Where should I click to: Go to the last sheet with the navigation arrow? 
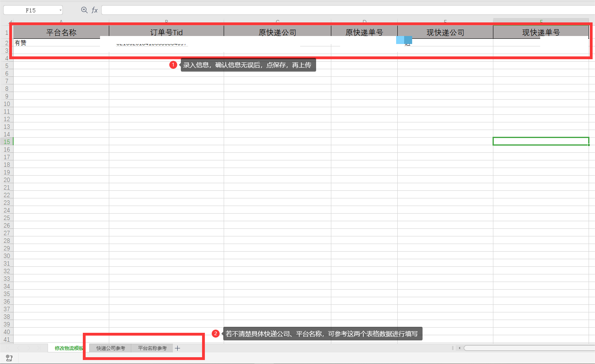coord(39,348)
